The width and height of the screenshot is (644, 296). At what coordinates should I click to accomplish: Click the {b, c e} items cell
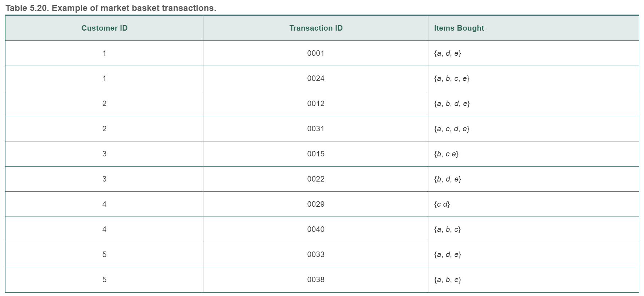pos(533,154)
